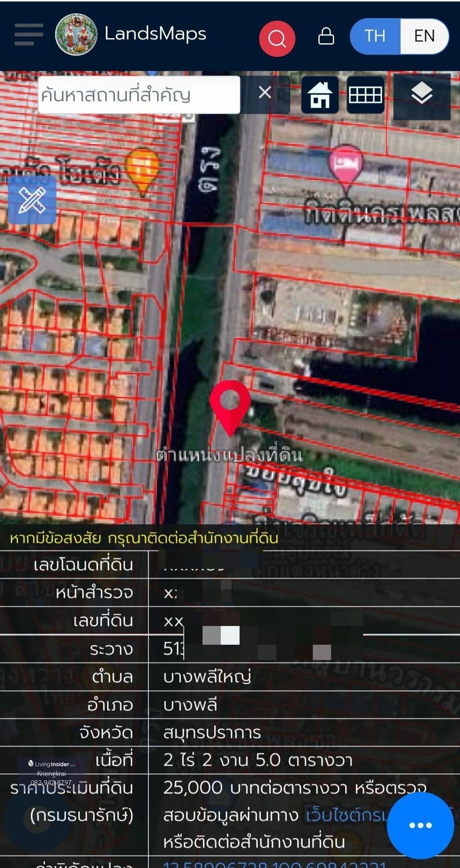This screenshot has width=460, height=868.
Task: Click the ตำแหน่งแปลงที่ดิน map label
Action: pos(230,455)
